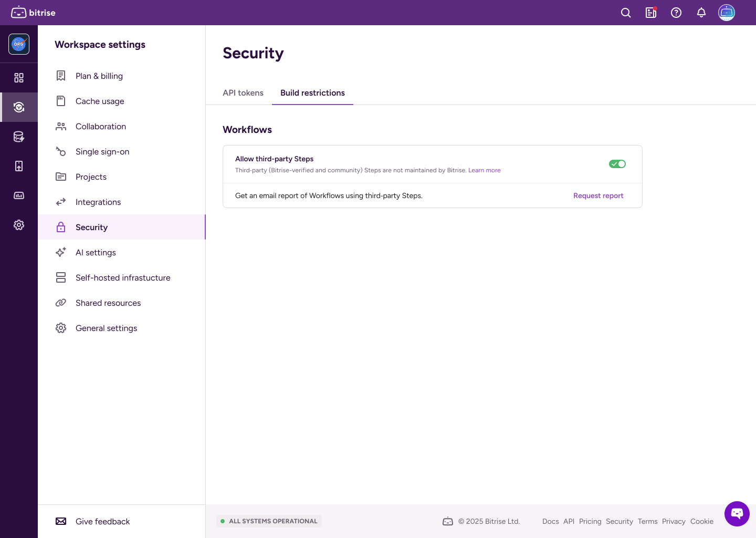Switch to the API tokens tab
Viewport: 756px width, 538px height.
point(243,93)
